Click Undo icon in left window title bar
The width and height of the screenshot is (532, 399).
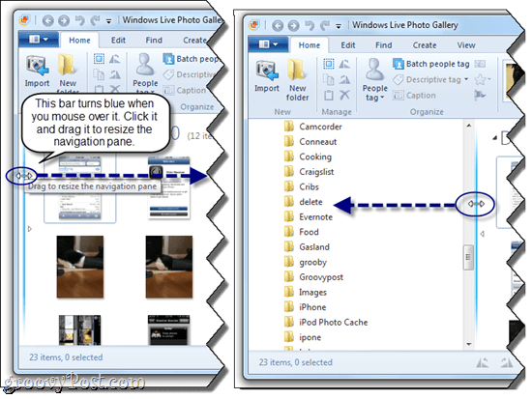click(79, 20)
